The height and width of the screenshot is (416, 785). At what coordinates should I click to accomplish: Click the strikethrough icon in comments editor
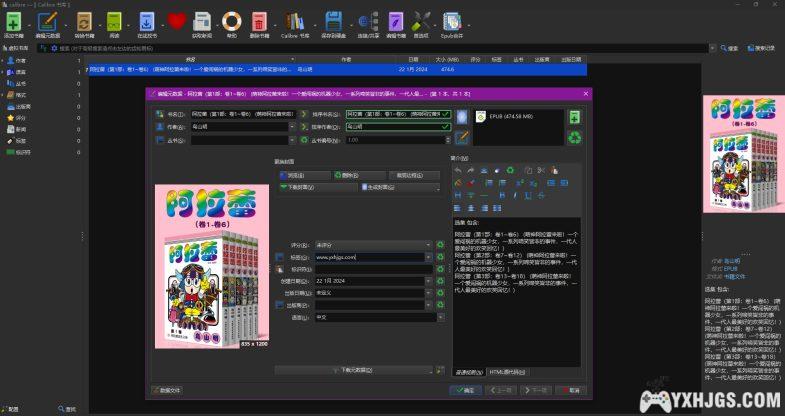541,195
